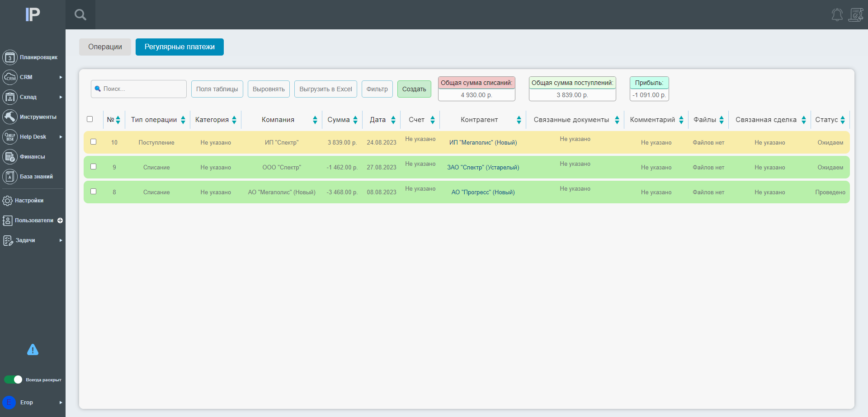The image size is (868, 417).
Task: Sort by Контрагент column arrows
Action: point(519,120)
